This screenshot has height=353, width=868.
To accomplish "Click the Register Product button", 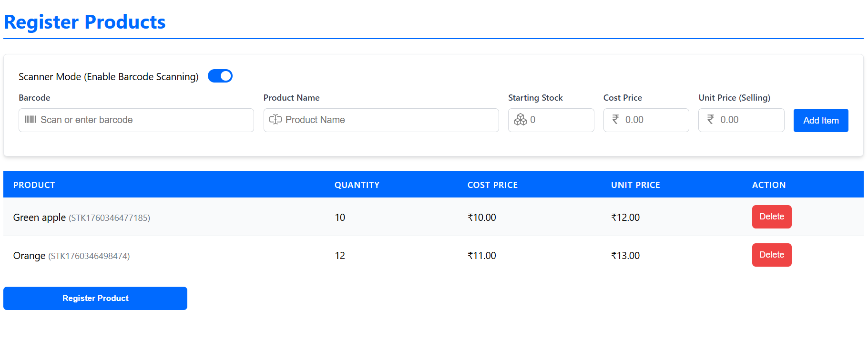I will (95, 298).
